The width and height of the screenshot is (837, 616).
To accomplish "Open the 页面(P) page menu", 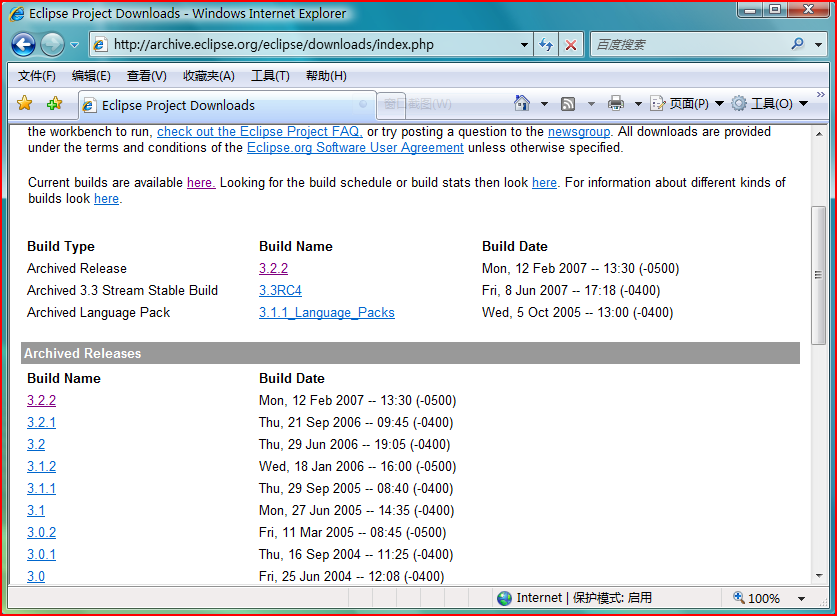I will 686,104.
